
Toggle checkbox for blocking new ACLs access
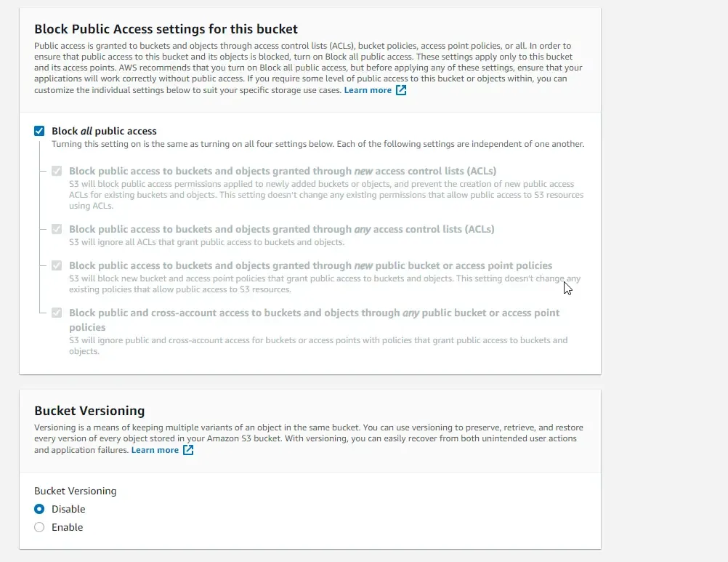[x=57, y=172]
